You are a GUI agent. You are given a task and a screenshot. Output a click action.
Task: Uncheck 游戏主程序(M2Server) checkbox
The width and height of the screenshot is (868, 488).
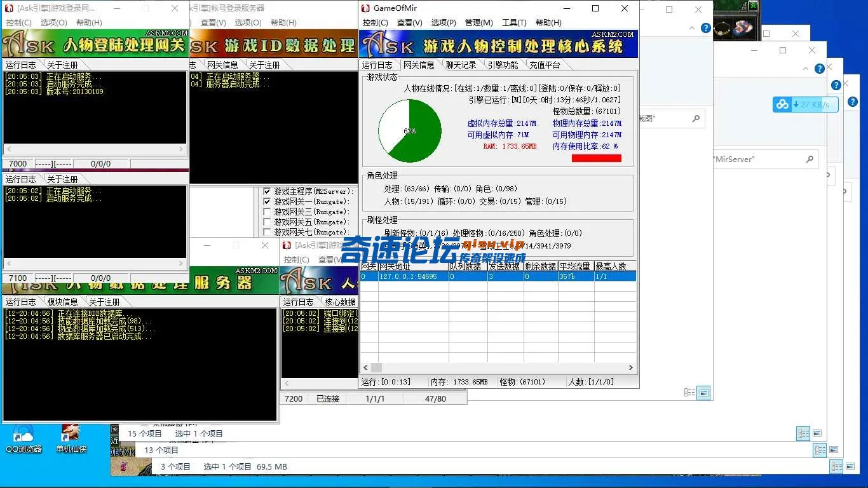click(x=267, y=191)
